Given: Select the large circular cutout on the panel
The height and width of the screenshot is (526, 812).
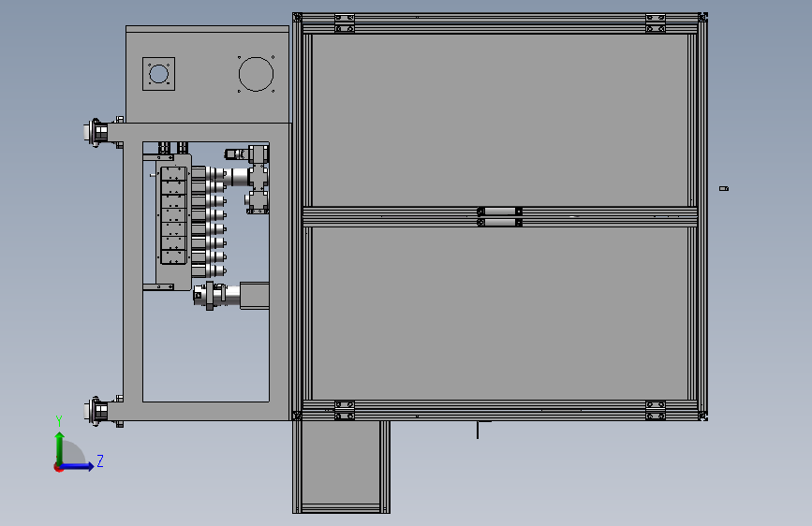Looking at the screenshot, I should [x=256, y=74].
